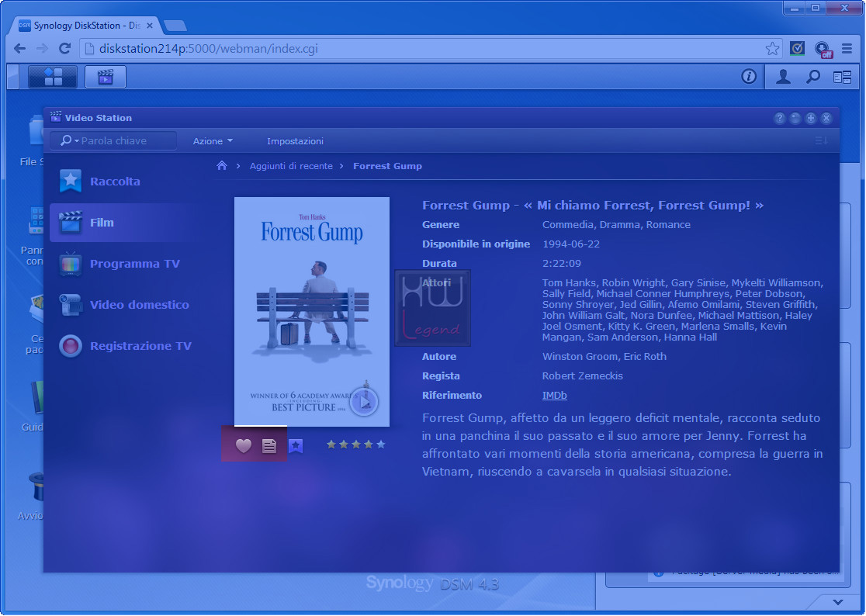Open Impostazioni settings
This screenshot has height=616, width=866.
click(x=295, y=141)
